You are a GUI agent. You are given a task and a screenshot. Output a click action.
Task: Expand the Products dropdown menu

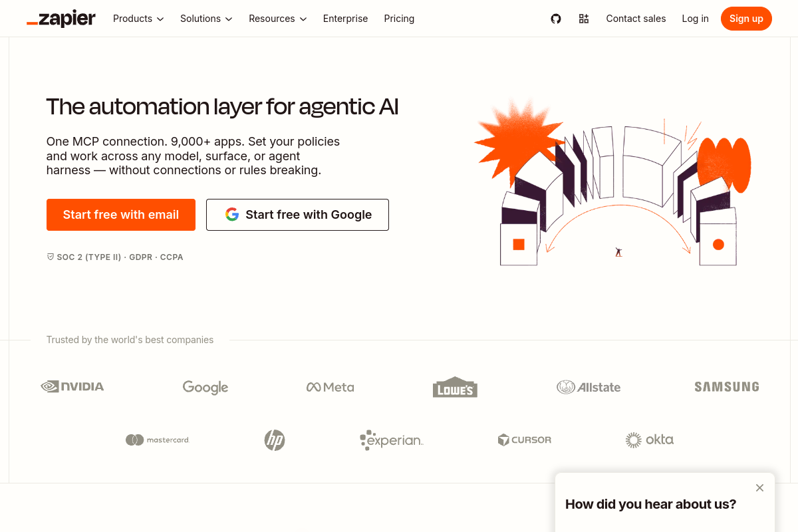click(138, 19)
